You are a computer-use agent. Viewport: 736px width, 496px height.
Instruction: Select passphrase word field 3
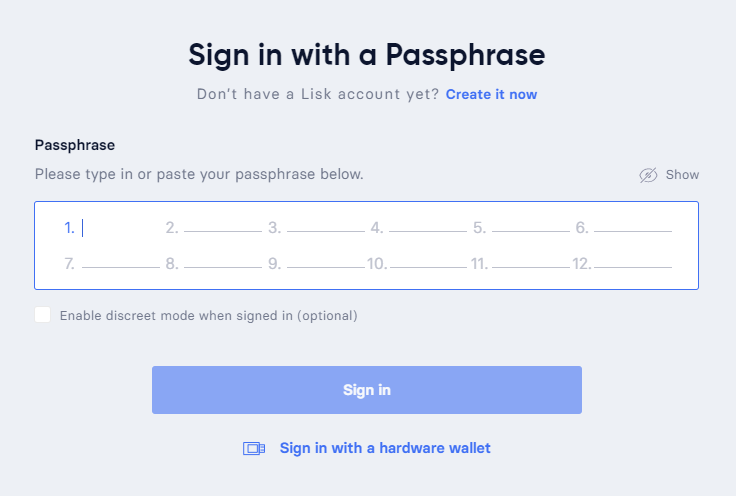coord(326,228)
